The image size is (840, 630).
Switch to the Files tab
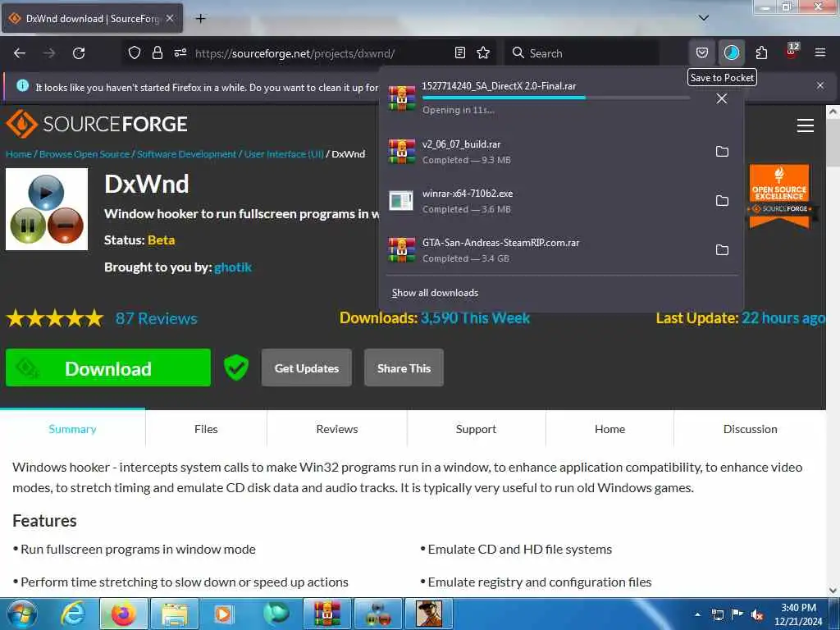pos(206,429)
